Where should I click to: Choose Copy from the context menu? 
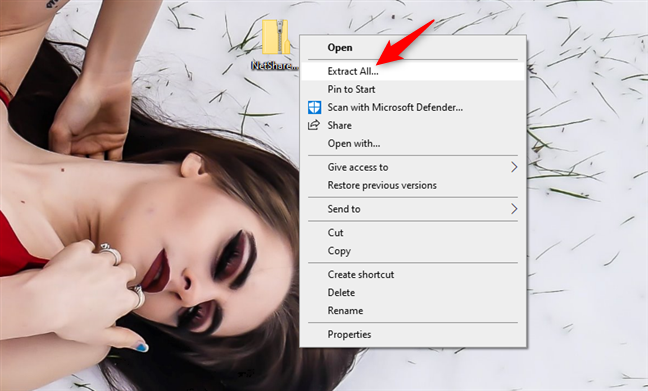point(413,251)
